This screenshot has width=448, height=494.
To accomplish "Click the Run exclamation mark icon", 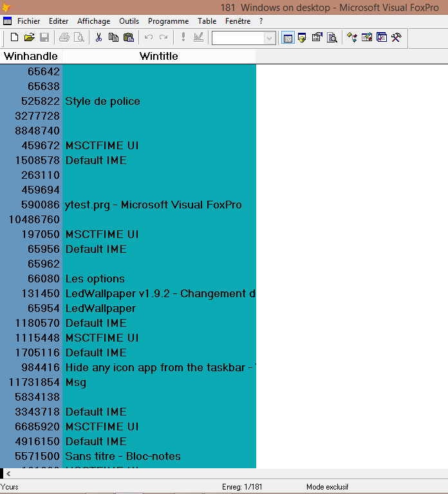I will tap(183, 37).
